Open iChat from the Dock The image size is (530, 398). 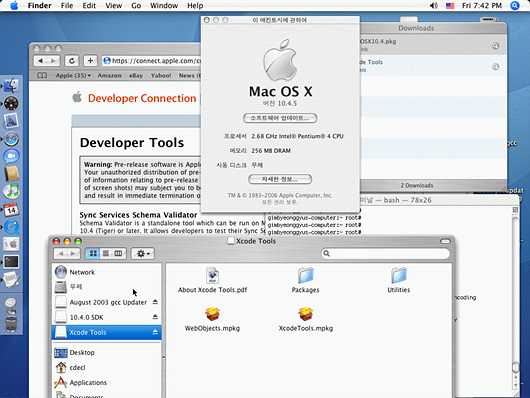click(11, 156)
